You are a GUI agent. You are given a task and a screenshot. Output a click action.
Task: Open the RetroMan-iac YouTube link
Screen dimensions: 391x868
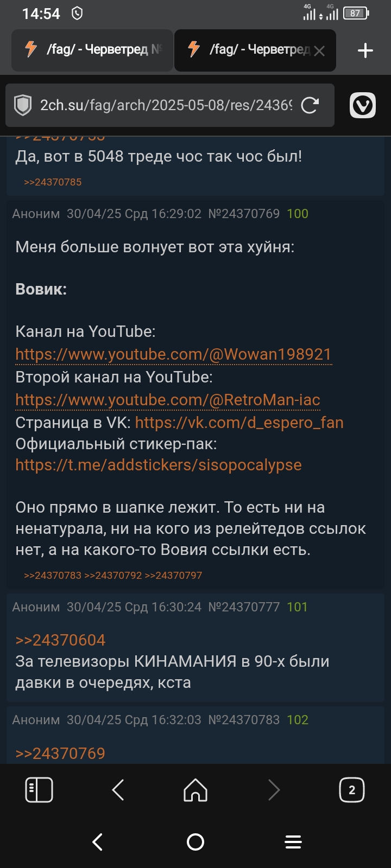click(x=168, y=400)
